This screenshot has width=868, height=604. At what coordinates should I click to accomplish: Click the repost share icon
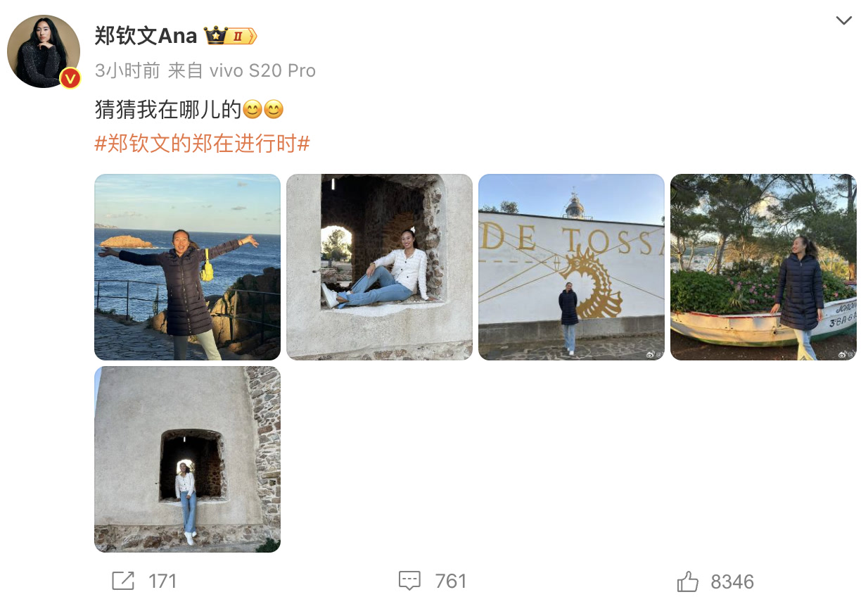tap(123, 581)
